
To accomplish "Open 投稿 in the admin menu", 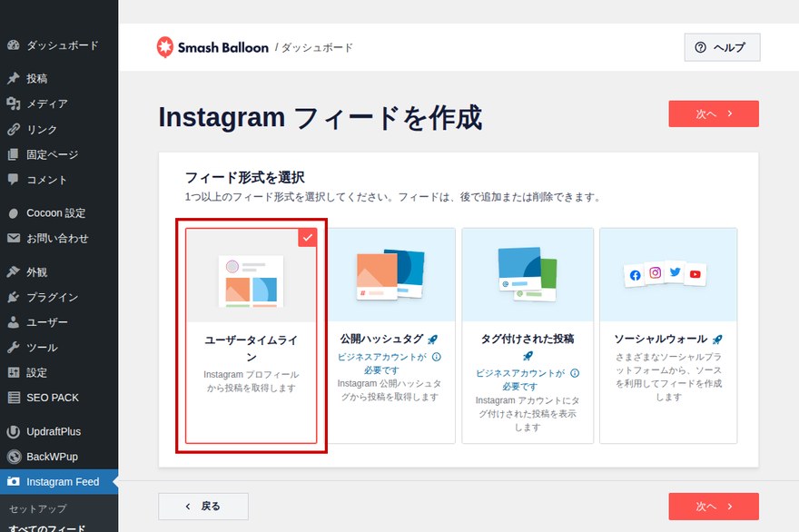I will click(59, 78).
